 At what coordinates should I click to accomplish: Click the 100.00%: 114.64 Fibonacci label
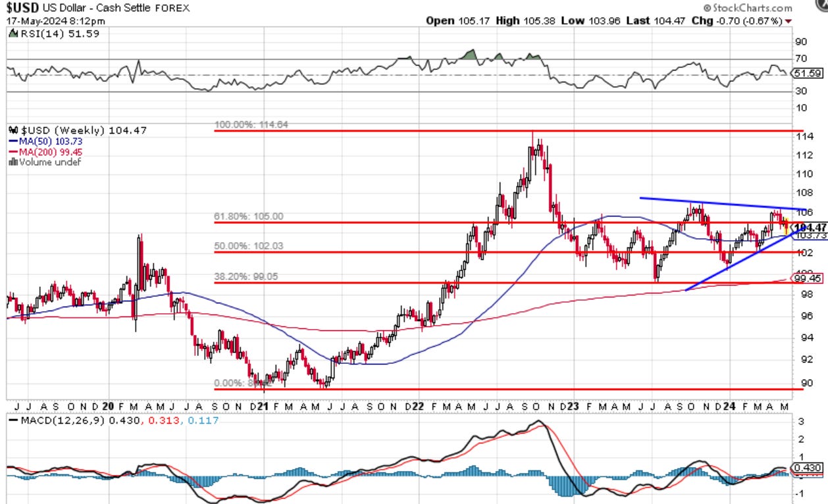pos(251,124)
